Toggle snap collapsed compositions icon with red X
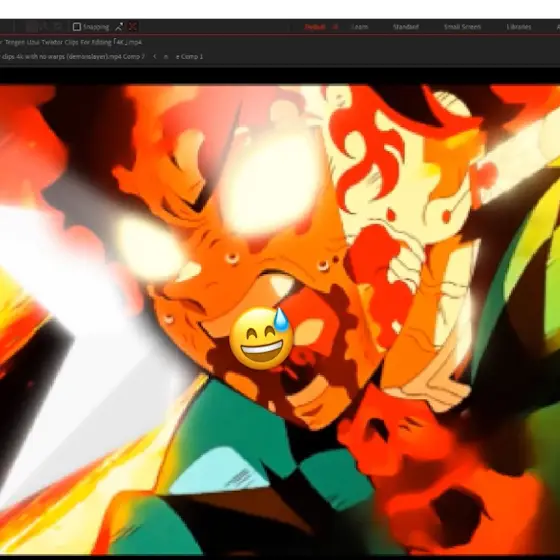Image resolution: width=560 pixels, height=560 pixels. (x=132, y=27)
